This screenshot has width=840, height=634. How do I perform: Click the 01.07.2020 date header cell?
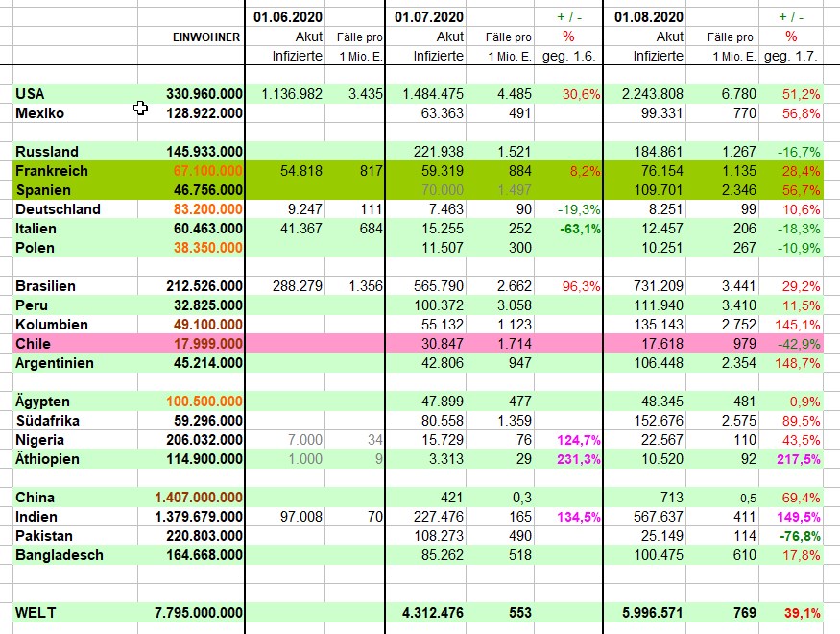pyautogui.click(x=429, y=17)
